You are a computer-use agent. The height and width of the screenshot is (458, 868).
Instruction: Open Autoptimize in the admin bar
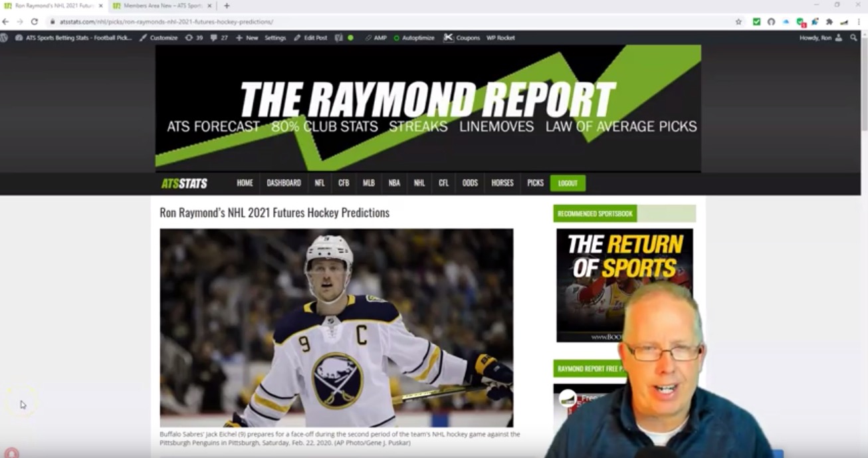(x=413, y=38)
